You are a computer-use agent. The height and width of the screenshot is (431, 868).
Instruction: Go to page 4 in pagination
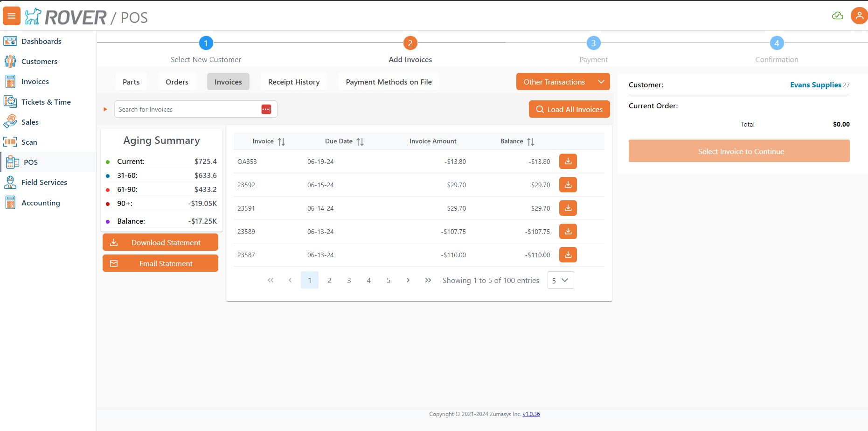coord(368,280)
